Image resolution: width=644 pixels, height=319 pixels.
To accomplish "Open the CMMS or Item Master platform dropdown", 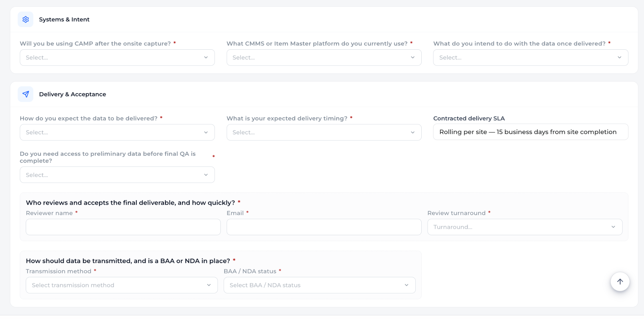I will click(x=324, y=57).
